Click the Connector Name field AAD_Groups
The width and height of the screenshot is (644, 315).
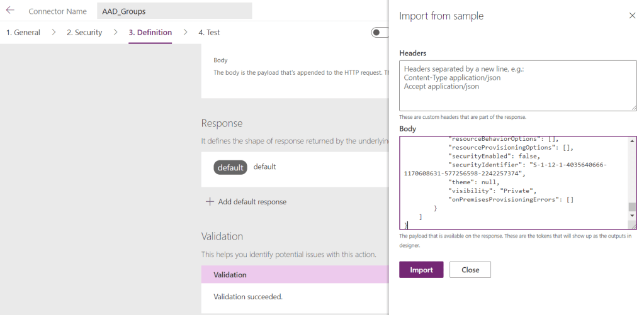click(x=174, y=11)
